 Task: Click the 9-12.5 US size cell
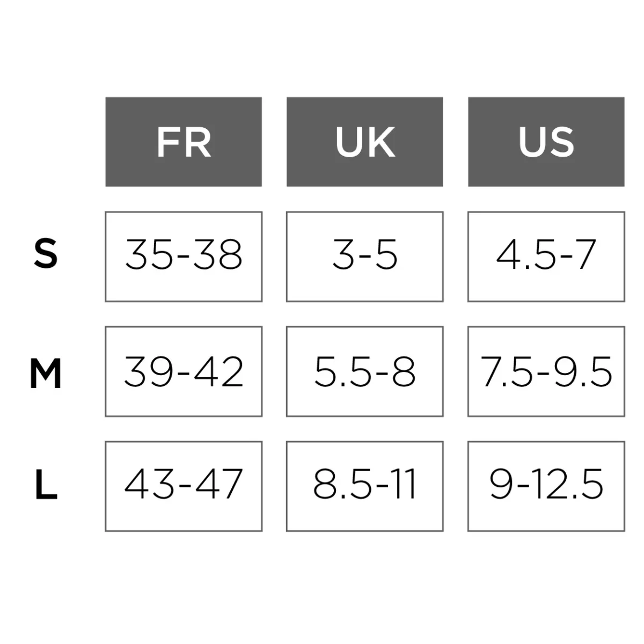[546, 485]
